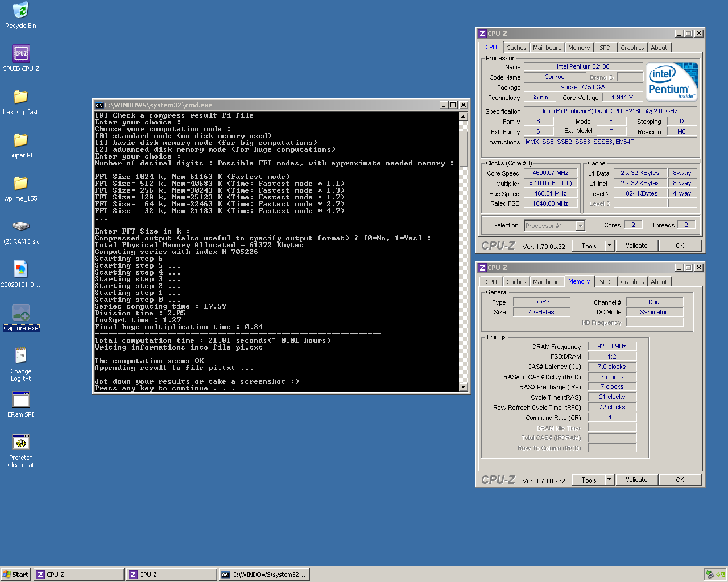Select the ERam SPI desktop icon
The height and width of the screenshot is (582, 728).
(20, 404)
